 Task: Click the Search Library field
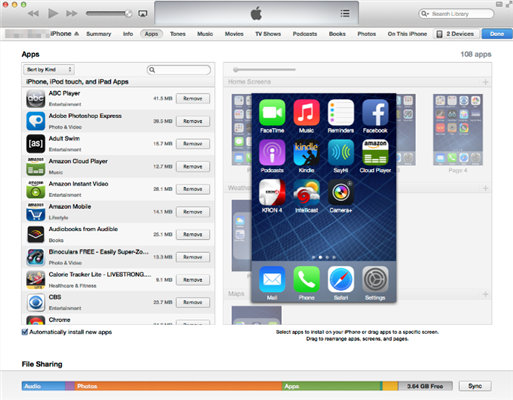(456, 14)
